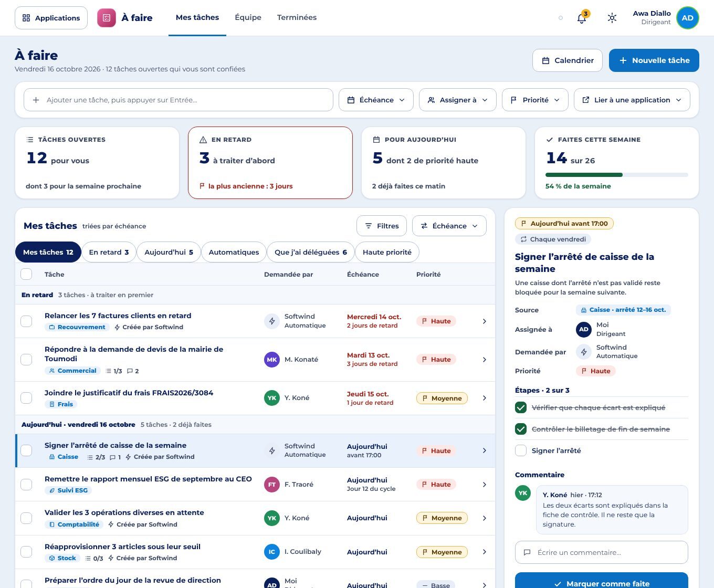Open the Échéance sort dropdown in Mes tâches
Viewport: 714px width, 588px height.
449,226
